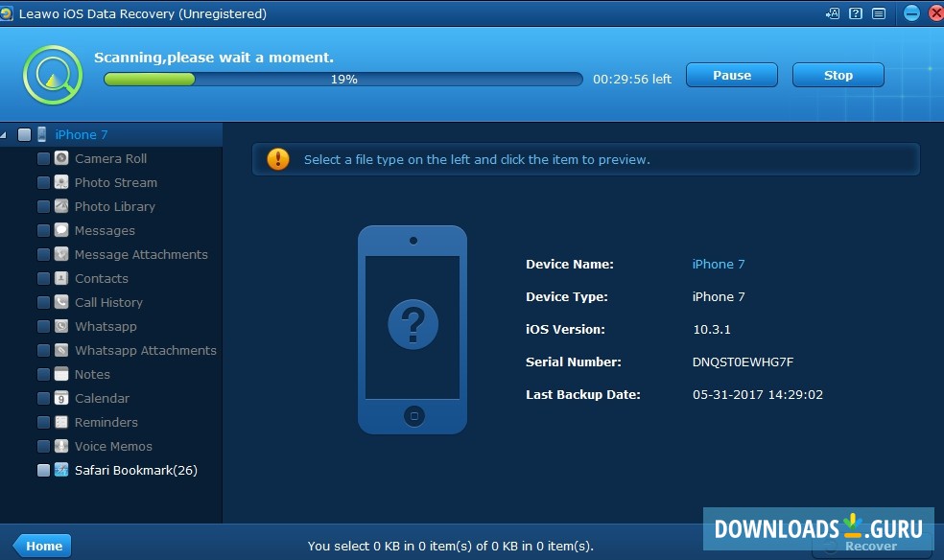Click the Reminders icon

[x=61, y=422]
